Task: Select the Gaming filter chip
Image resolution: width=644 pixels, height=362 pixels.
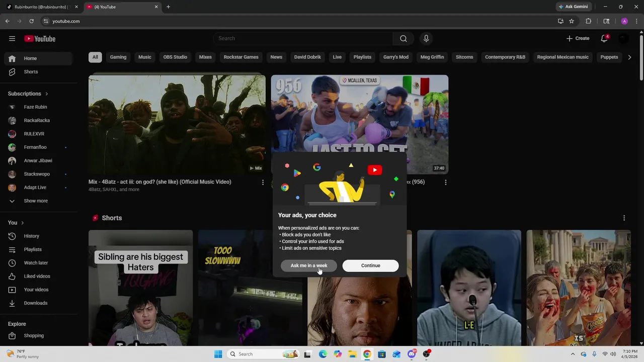Action: pos(118,57)
